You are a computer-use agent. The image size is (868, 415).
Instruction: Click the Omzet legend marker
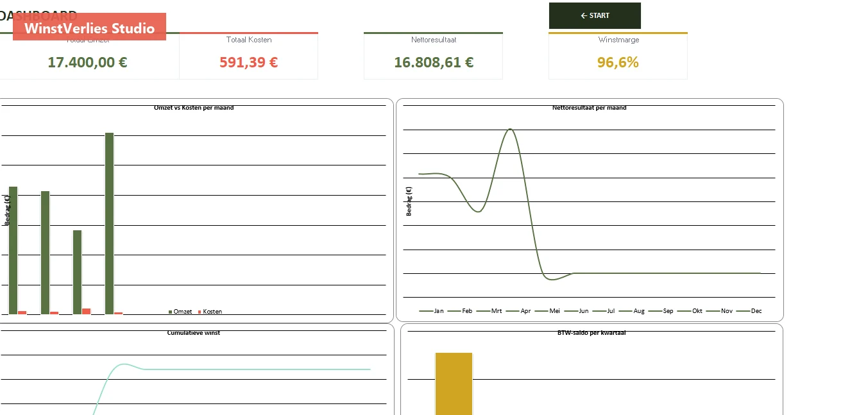tap(171, 312)
